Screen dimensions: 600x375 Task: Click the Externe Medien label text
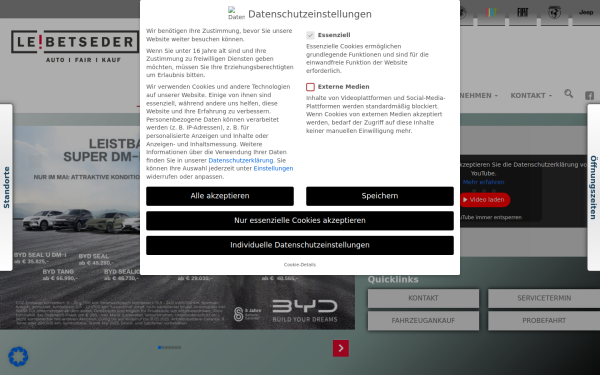[343, 87]
